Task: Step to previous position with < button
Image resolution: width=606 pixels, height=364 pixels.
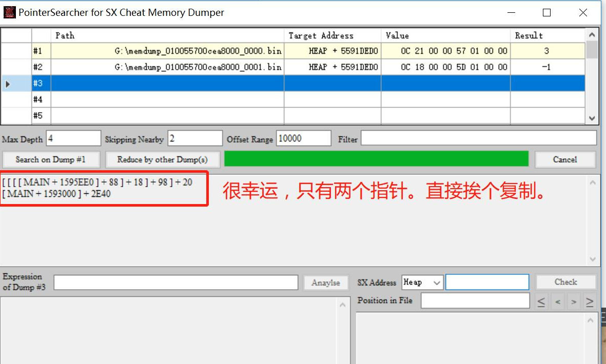Action: click(558, 302)
